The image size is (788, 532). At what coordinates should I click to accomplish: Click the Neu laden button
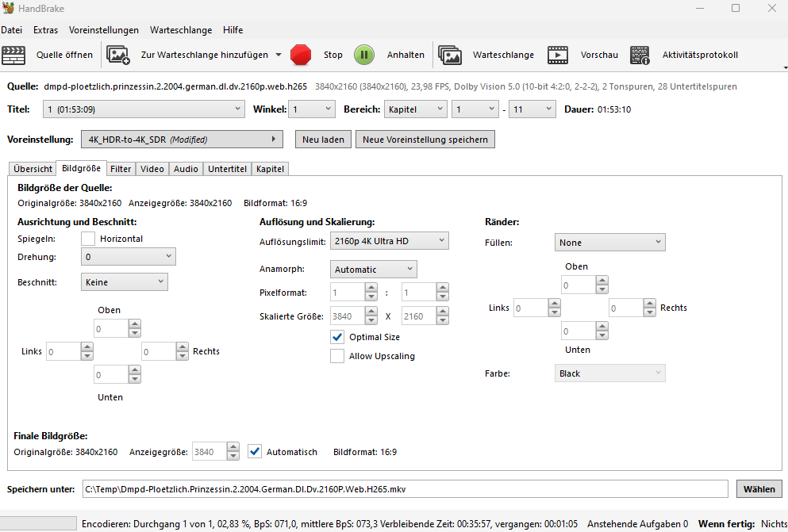tap(323, 140)
